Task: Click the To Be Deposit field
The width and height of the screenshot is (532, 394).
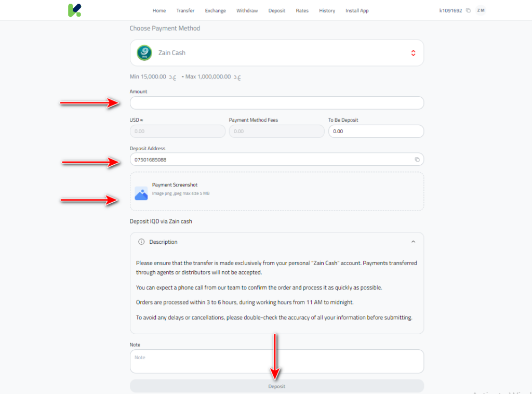Action: [x=376, y=132]
